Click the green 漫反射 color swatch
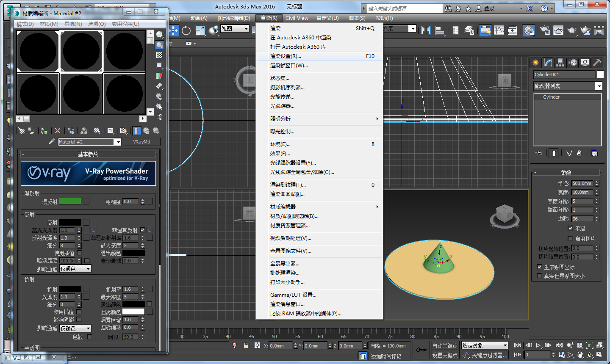Screen dimensions: 610x364 tap(70, 201)
